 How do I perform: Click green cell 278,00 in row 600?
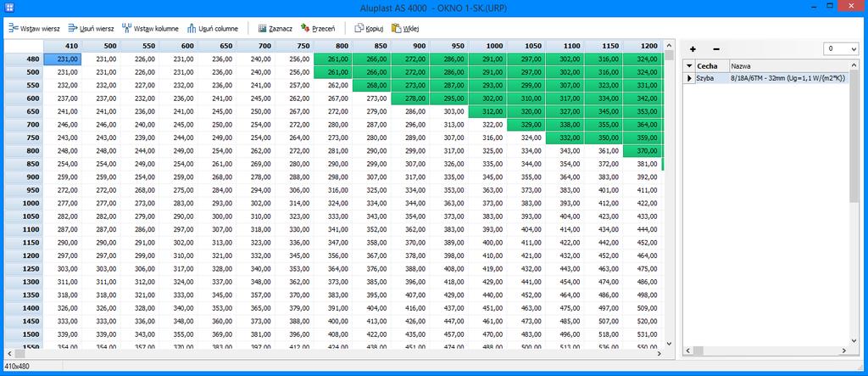[410, 98]
